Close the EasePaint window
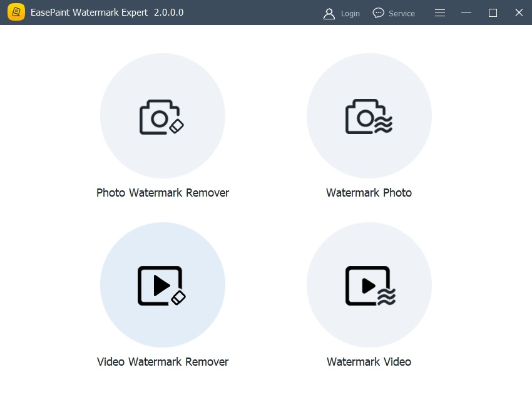 pyautogui.click(x=519, y=13)
